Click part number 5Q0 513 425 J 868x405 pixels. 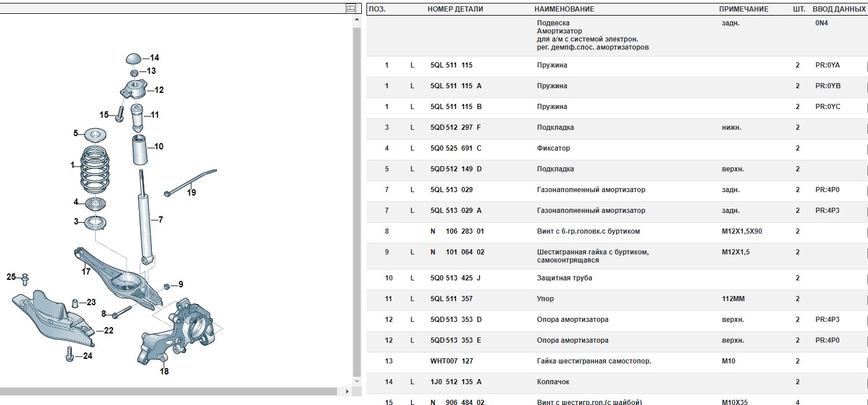pyautogui.click(x=456, y=278)
